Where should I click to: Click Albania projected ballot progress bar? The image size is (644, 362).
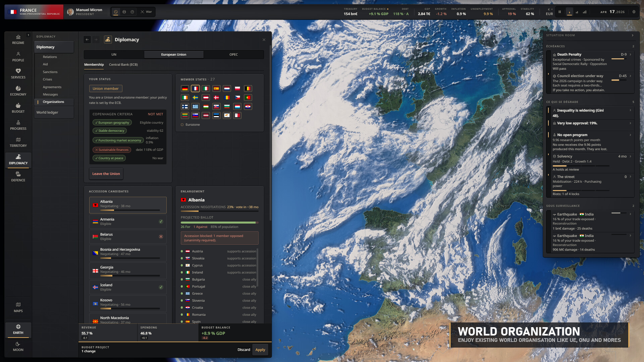pyautogui.click(x=220, y=223)
